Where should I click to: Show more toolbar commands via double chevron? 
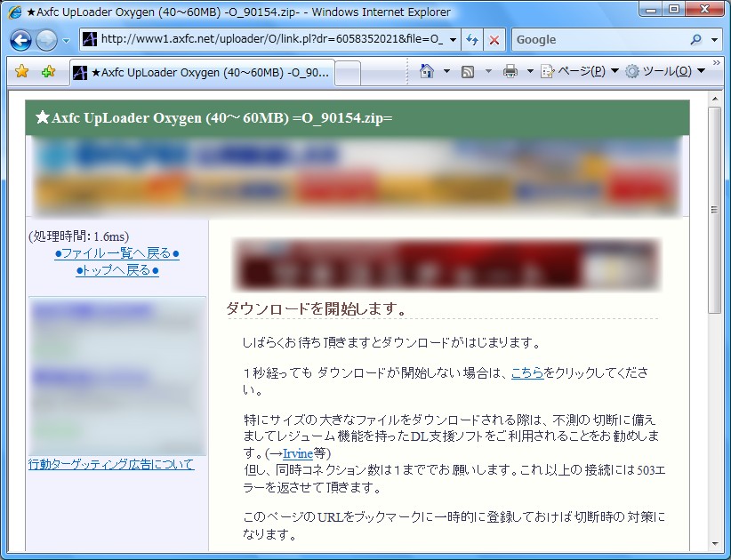[717, 62]
